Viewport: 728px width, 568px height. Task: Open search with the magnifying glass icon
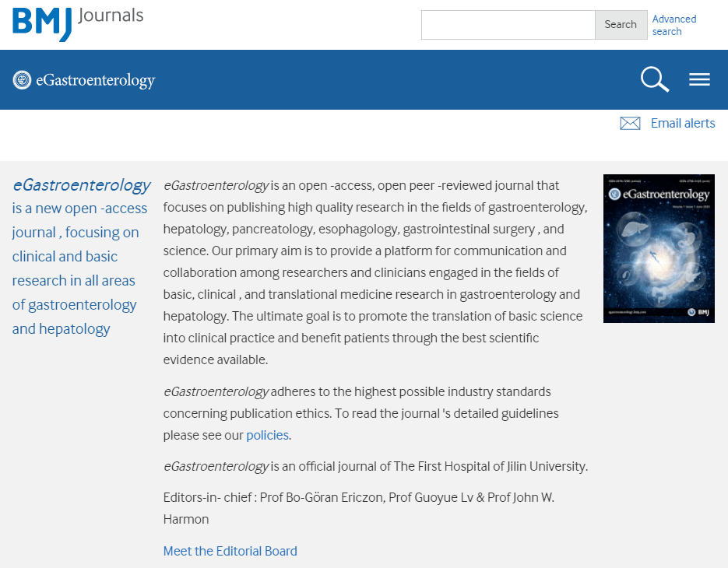(x=654, y=79)
